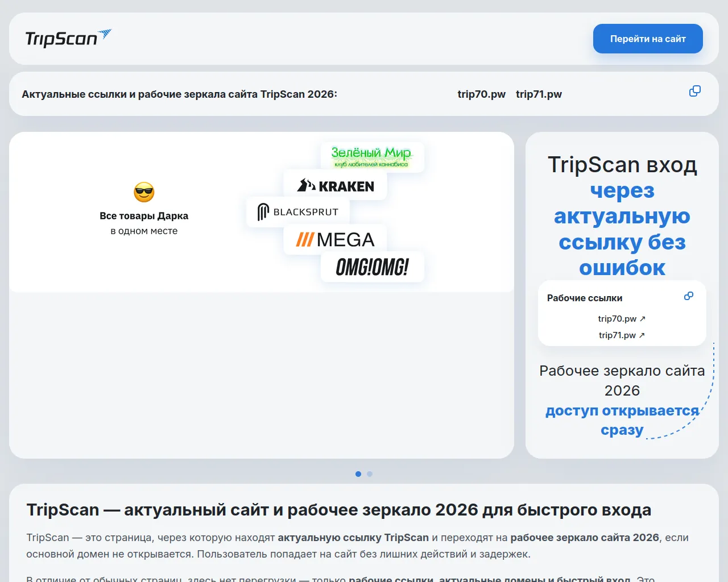The height and width of the screenshot is (582, 728).
Task: Click trip71.pw in the Рабочие ссылки card
Action: point(617,335)
